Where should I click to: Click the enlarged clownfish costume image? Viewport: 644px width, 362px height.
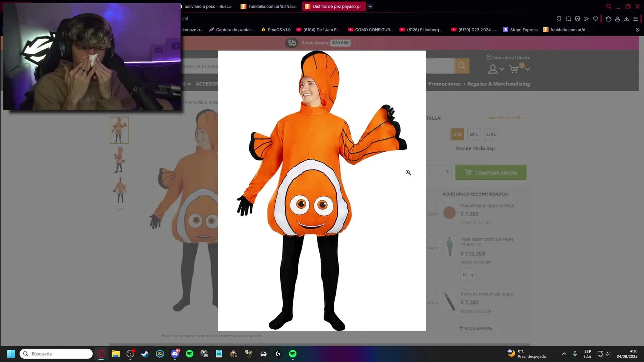322,191
